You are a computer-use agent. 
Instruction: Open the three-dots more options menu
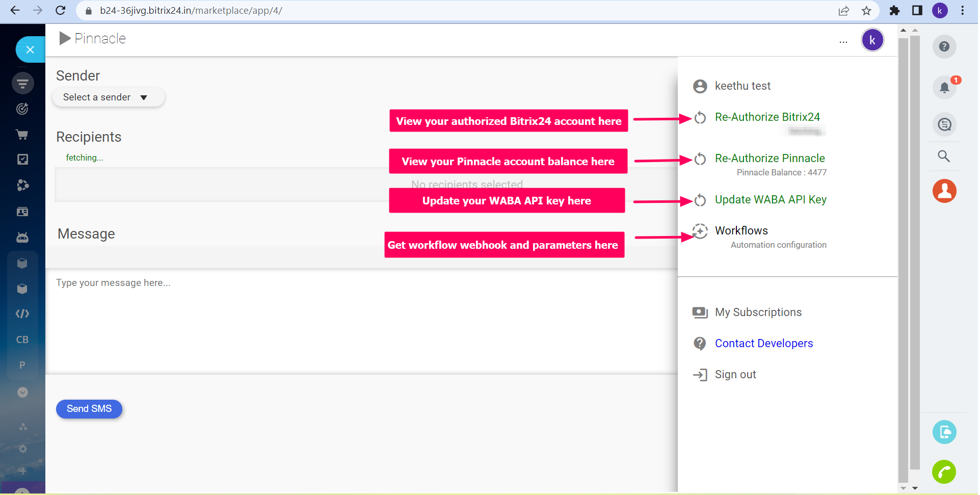843,41
